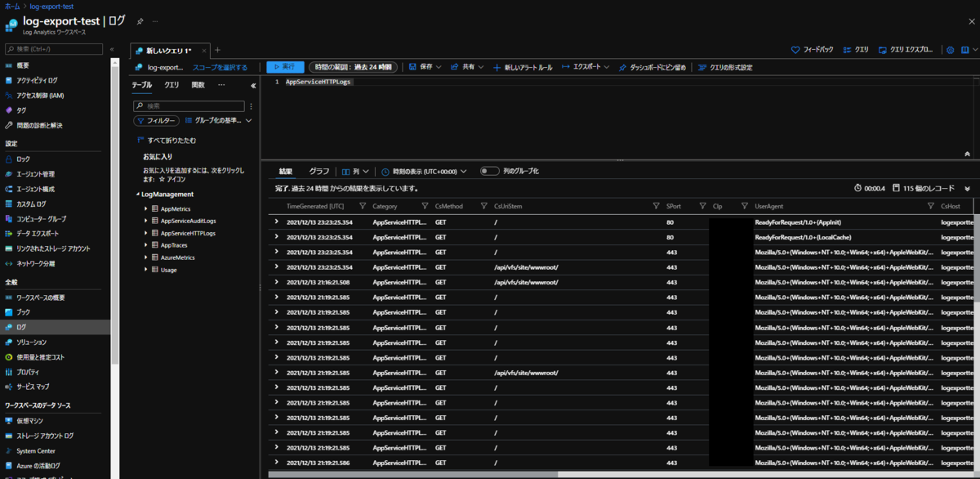
Task: Open アクセス制御 (IAM)
Action: tap(40, 95)
